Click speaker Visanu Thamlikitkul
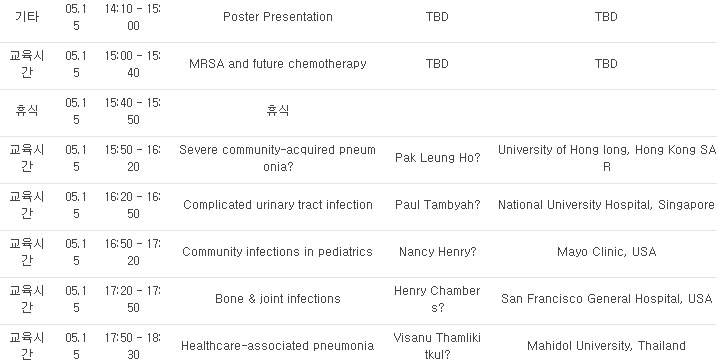Image resolution: width=724 pixels, height=364 pixels. [x=437, y=346]
